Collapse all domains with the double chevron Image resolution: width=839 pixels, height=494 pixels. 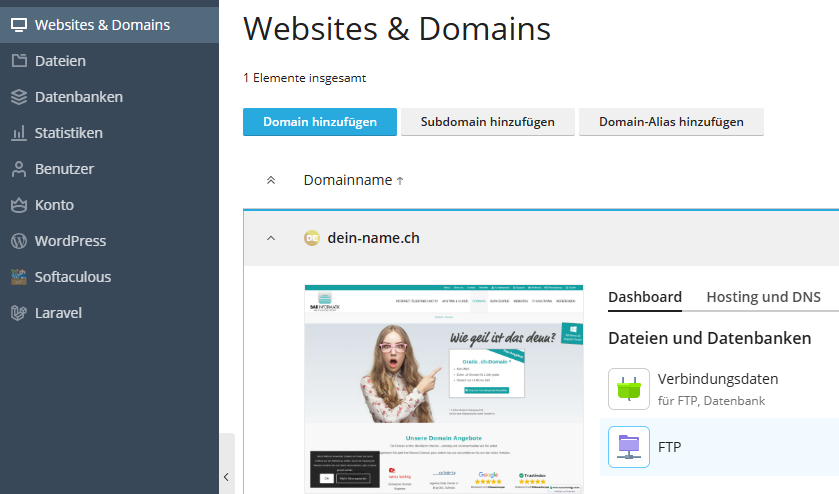pos(270,181)
